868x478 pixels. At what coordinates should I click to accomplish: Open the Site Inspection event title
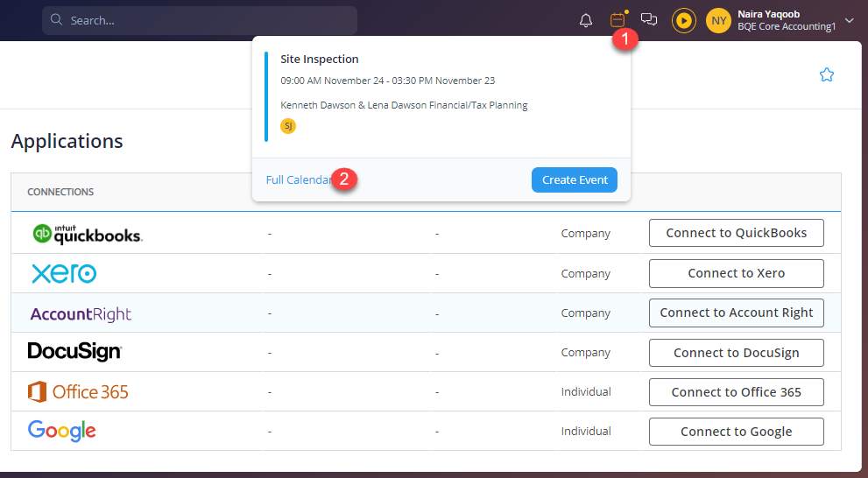click(x=320, y=60)
